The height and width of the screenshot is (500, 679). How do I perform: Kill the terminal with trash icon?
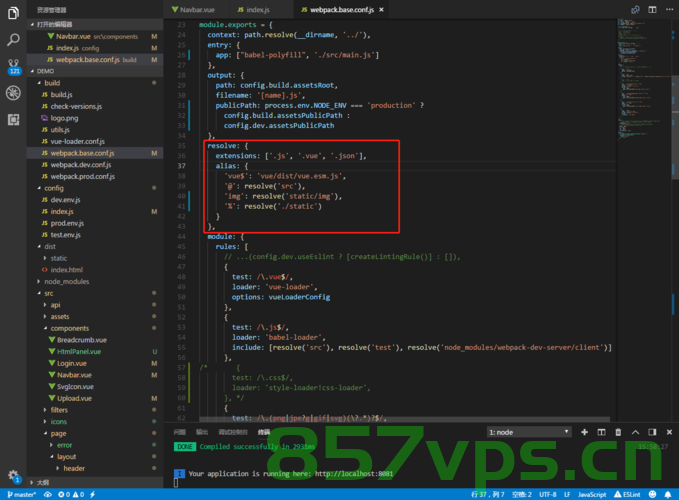618,432
